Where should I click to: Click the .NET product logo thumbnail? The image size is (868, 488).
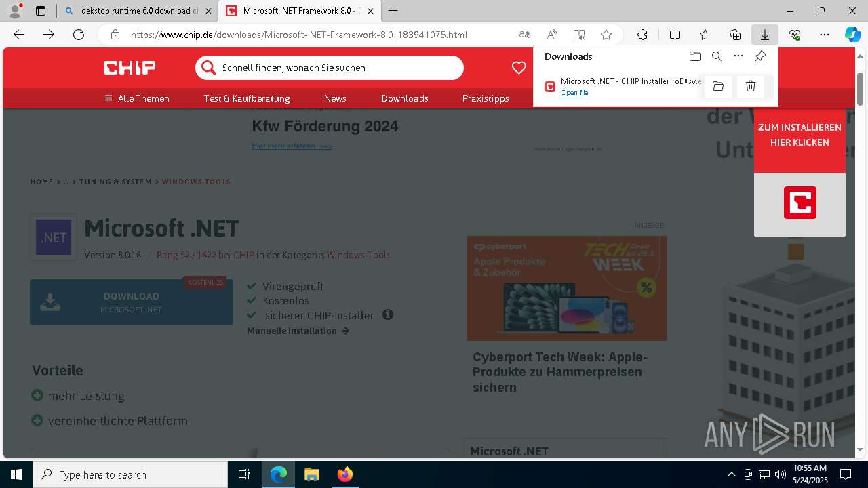click(x=54, y=237)
